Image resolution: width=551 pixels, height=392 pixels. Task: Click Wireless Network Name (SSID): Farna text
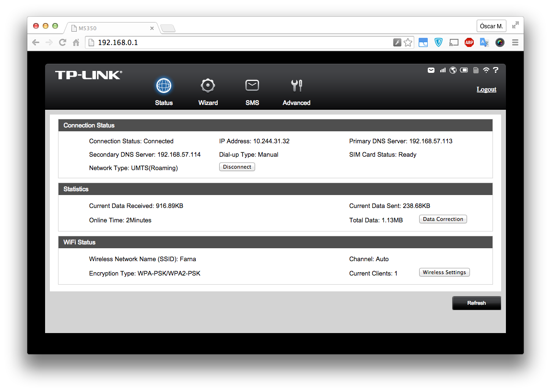point(142,259)
